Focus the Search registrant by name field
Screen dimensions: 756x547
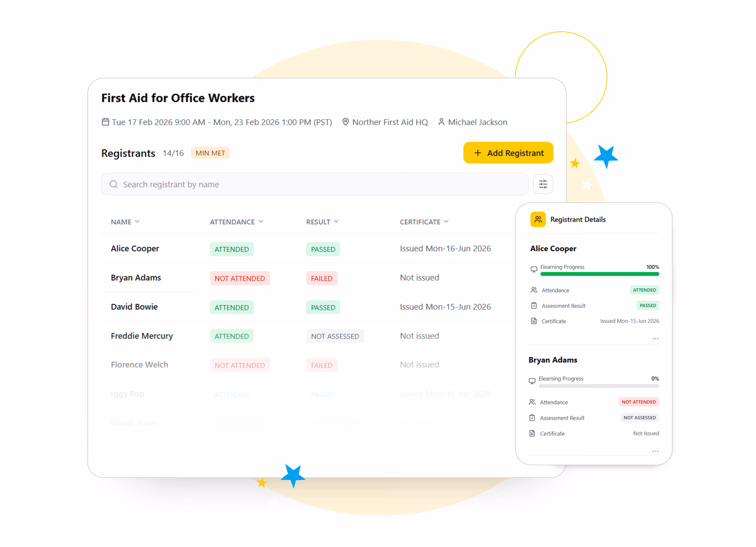[315, 184]
